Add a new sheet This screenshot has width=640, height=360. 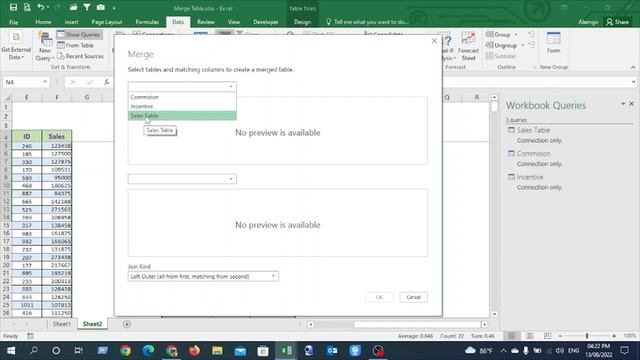point(127,324)
